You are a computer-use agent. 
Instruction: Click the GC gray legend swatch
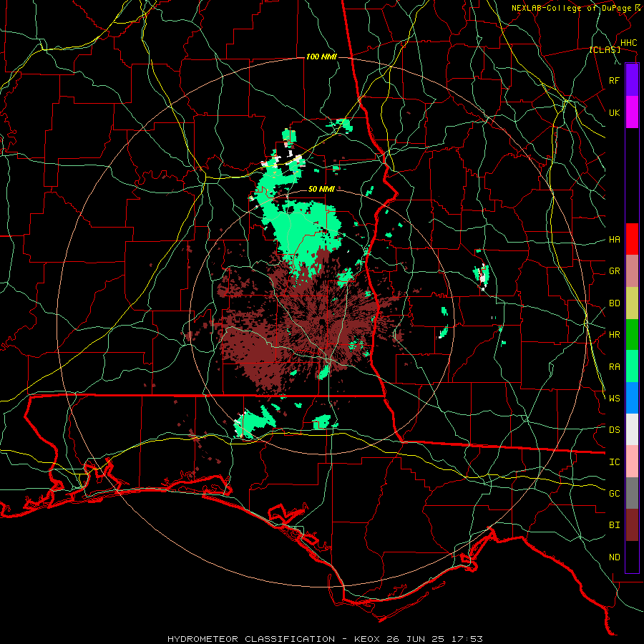(632, 493)
